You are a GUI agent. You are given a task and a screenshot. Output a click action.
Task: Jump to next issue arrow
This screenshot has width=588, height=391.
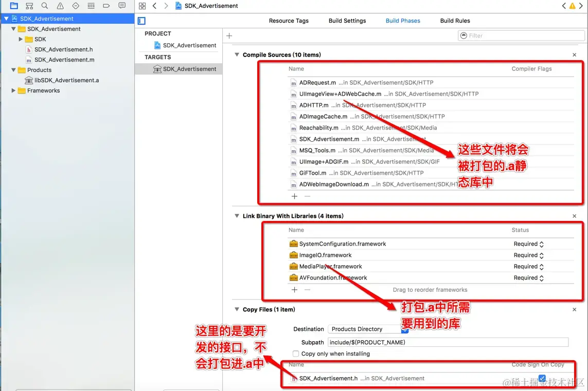click(581, 6)
